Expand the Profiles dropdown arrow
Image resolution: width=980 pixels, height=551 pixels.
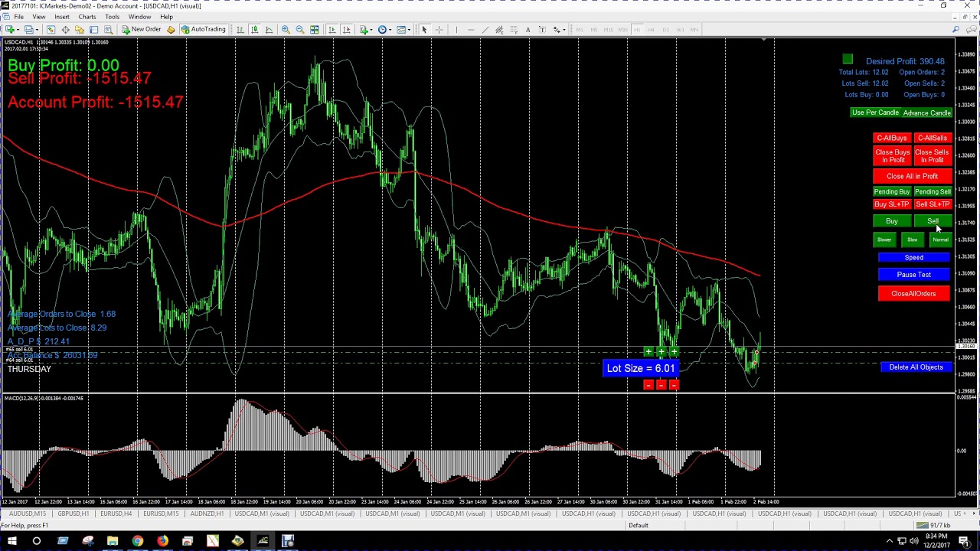click(x=37, y=29)
